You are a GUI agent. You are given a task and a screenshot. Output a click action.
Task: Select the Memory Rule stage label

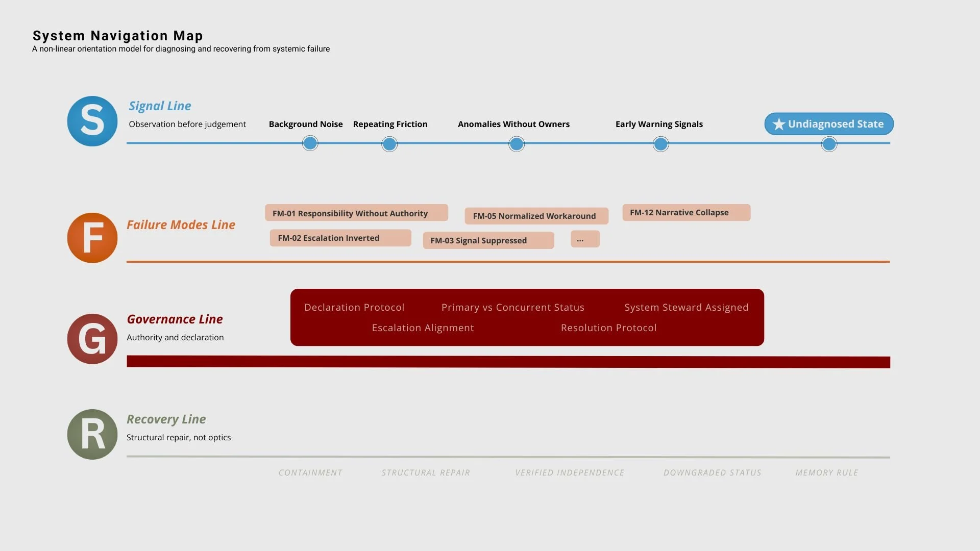(826, 472)
